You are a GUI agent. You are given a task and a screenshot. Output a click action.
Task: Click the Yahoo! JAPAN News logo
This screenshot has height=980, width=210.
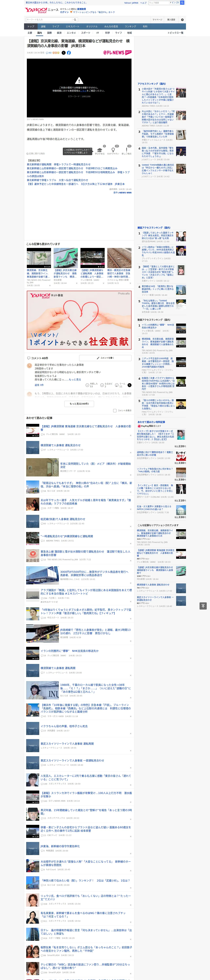[x=42, y=10]
